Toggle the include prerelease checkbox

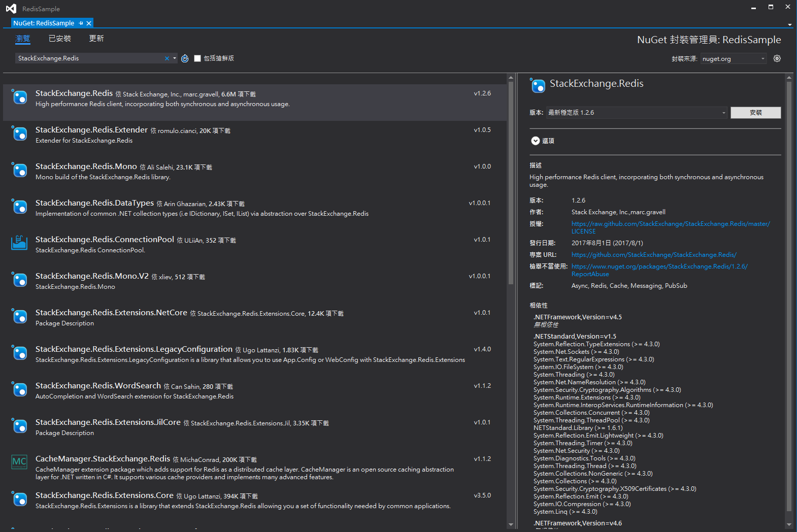click(197, 58)
